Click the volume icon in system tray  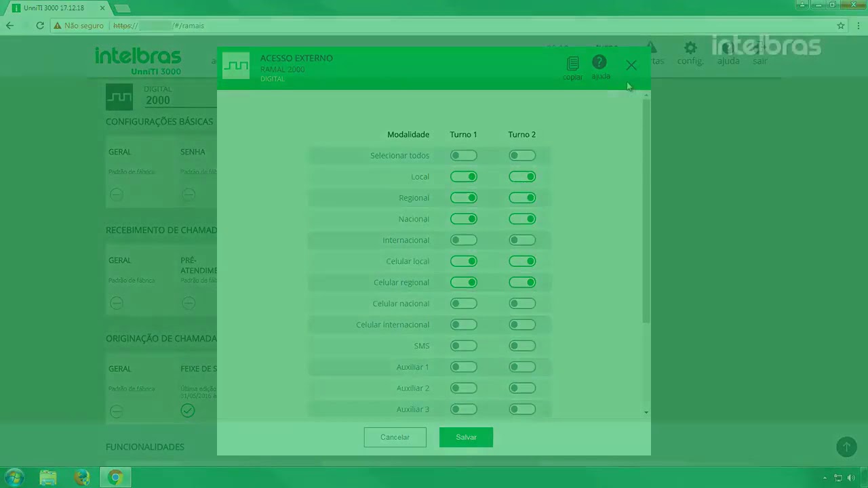coord(851,478)
